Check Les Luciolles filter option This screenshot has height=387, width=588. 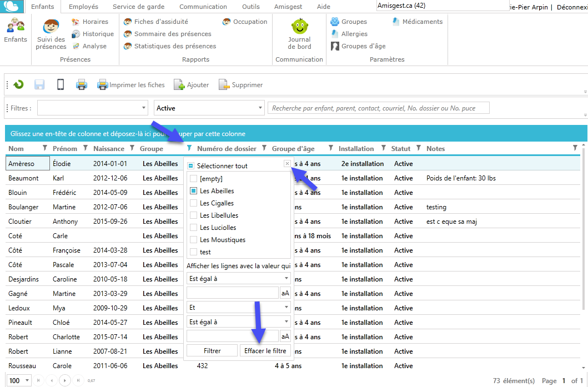pyautogui.click(x=193, y=227)
